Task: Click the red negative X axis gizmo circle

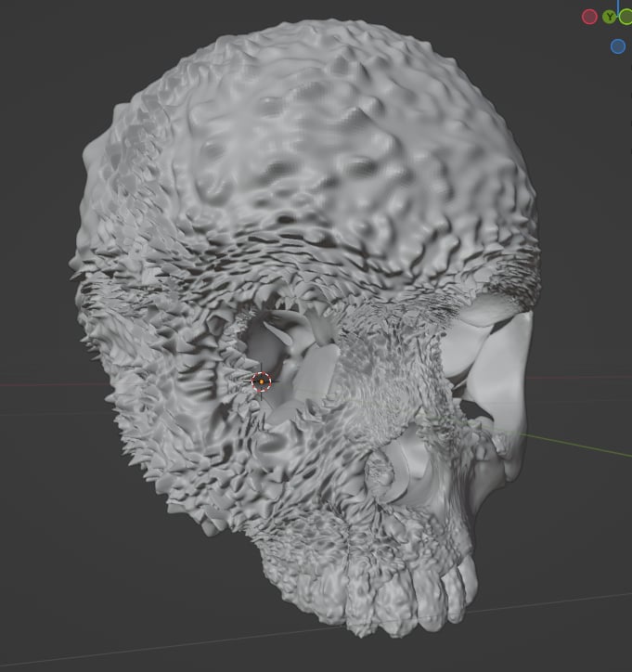Action: pos(589,17)
